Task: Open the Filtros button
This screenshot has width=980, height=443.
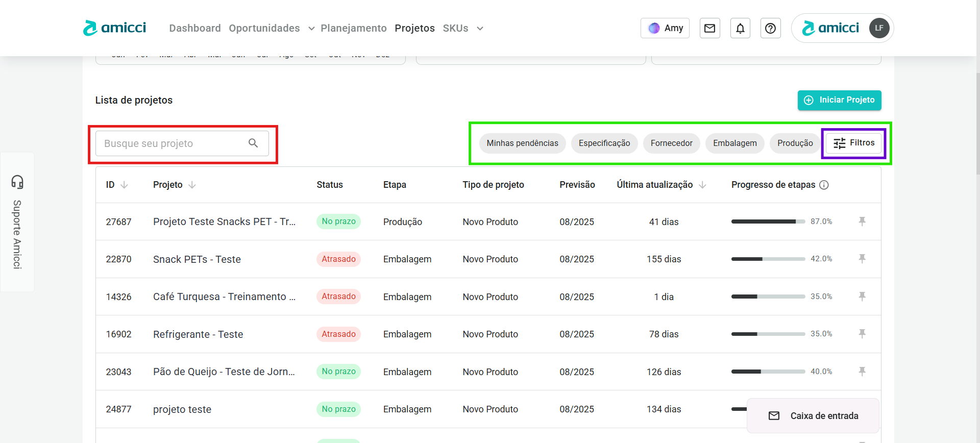Action: click(x=854, y=143)
